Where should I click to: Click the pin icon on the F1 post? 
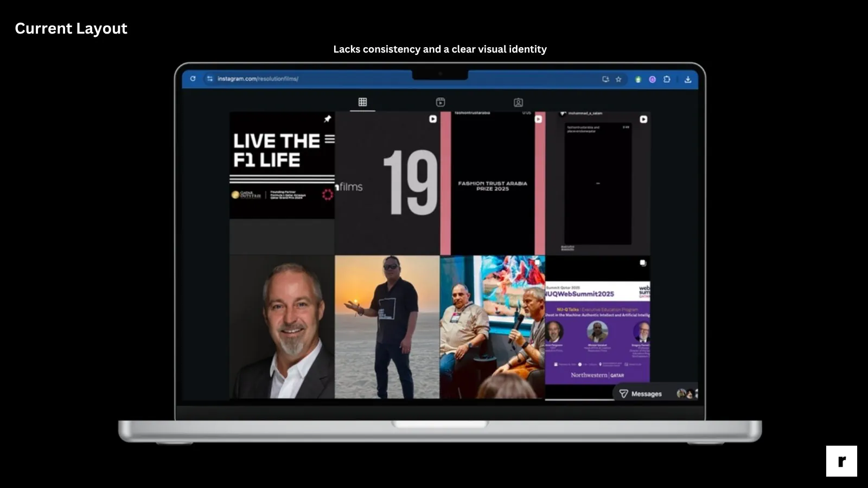327,119
